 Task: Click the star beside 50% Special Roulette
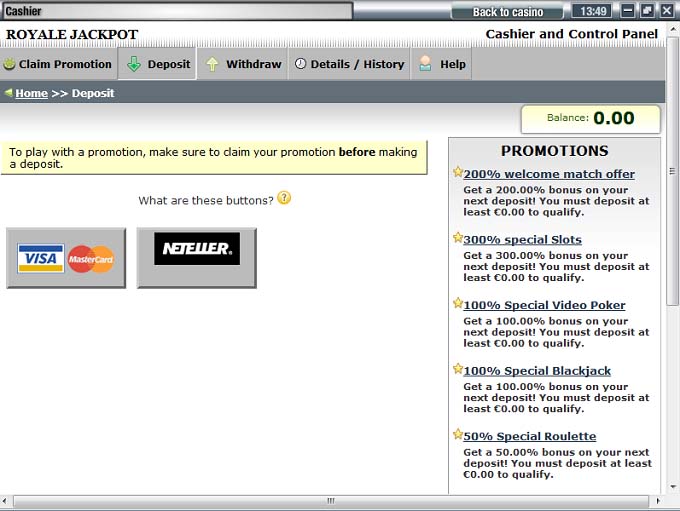[457, 435]
